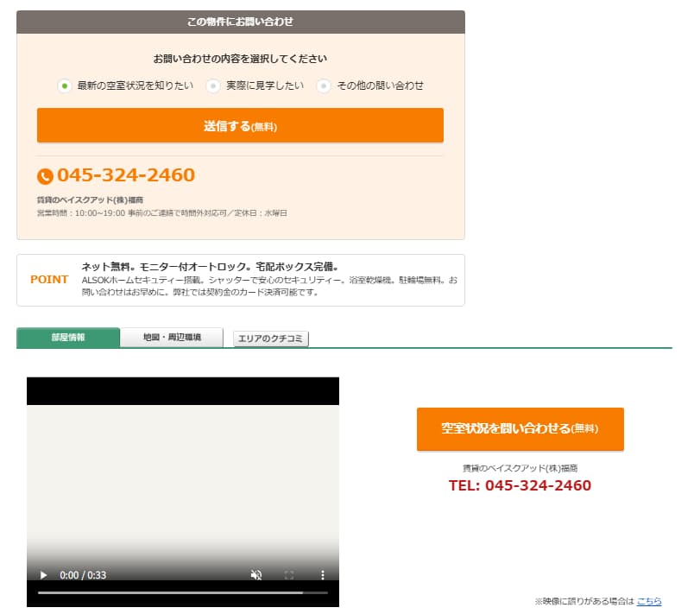Screen dimensions: 700x614
Task: Choose the 実際に見学したい radio button
Action: point(212,85)
